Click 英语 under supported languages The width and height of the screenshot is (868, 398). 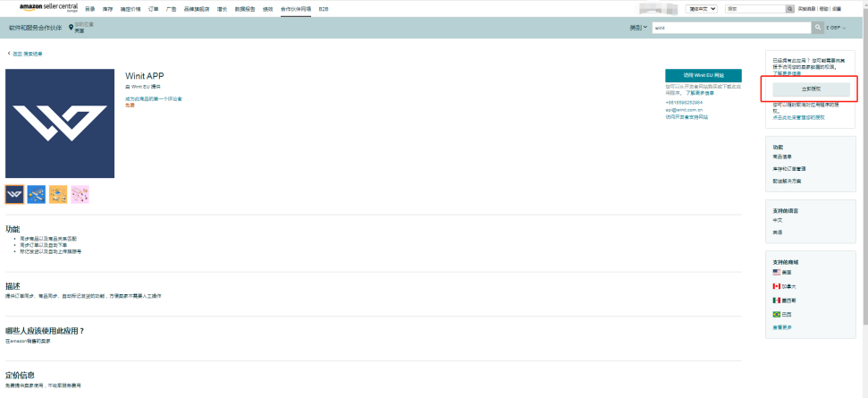[x=777, y=233]
